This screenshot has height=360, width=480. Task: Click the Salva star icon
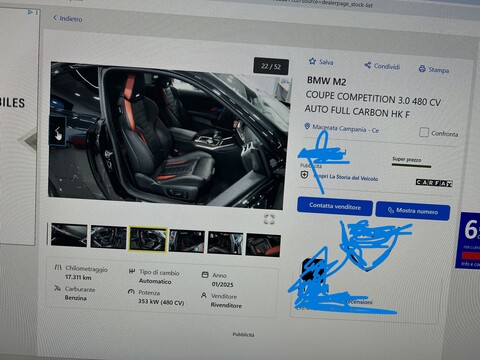312,61
